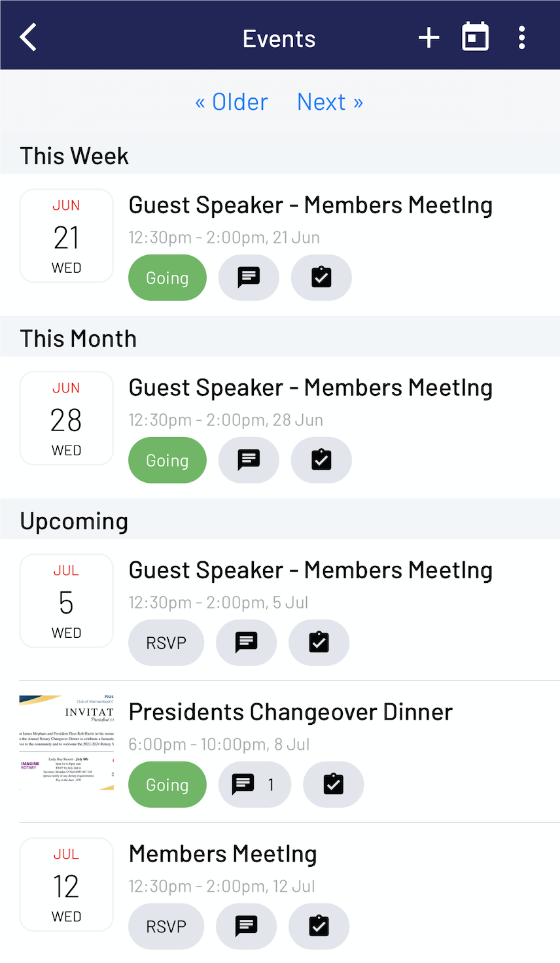Image resolution: width=560 pixels, height=963 pixels.
Task: Go to Older events
Action: click(x=232, y=102)
